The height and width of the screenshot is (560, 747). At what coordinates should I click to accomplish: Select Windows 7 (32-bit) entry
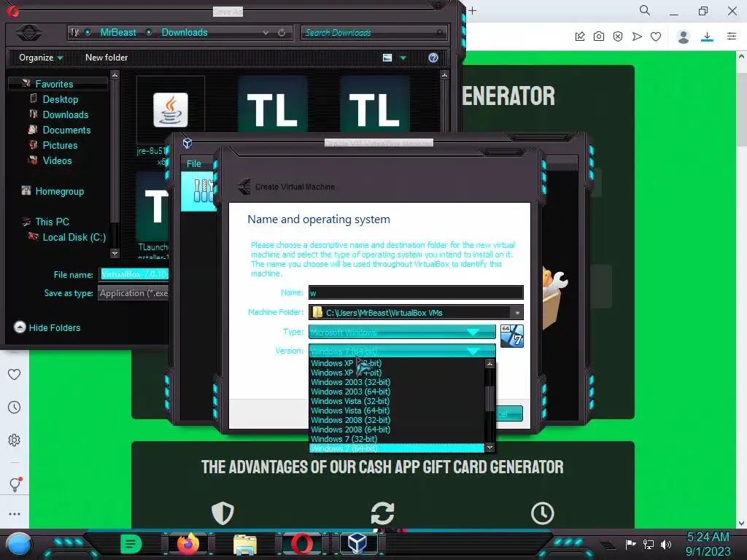(344, 439)
